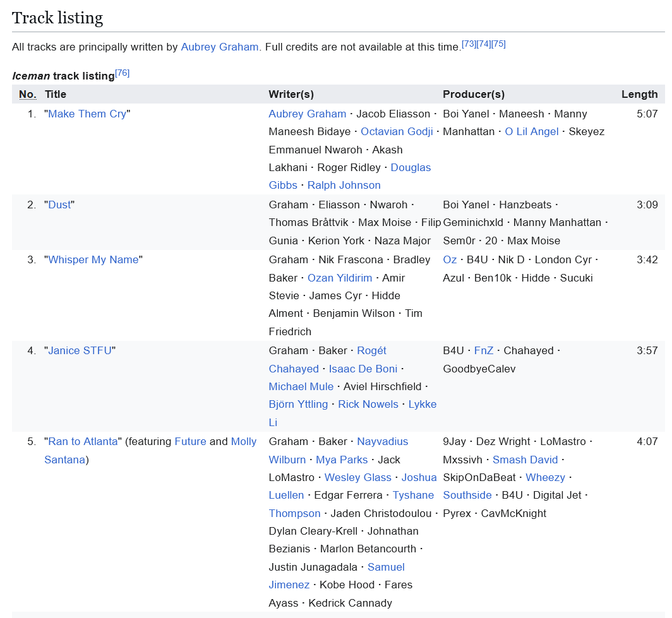Open the Smash David producer link

[x=525, y=460]
